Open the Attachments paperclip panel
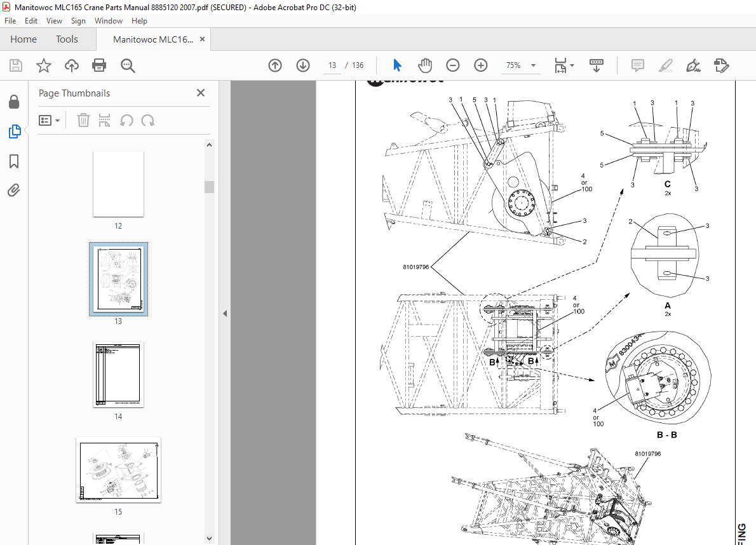756x545 pixels. tap(14, 191)
